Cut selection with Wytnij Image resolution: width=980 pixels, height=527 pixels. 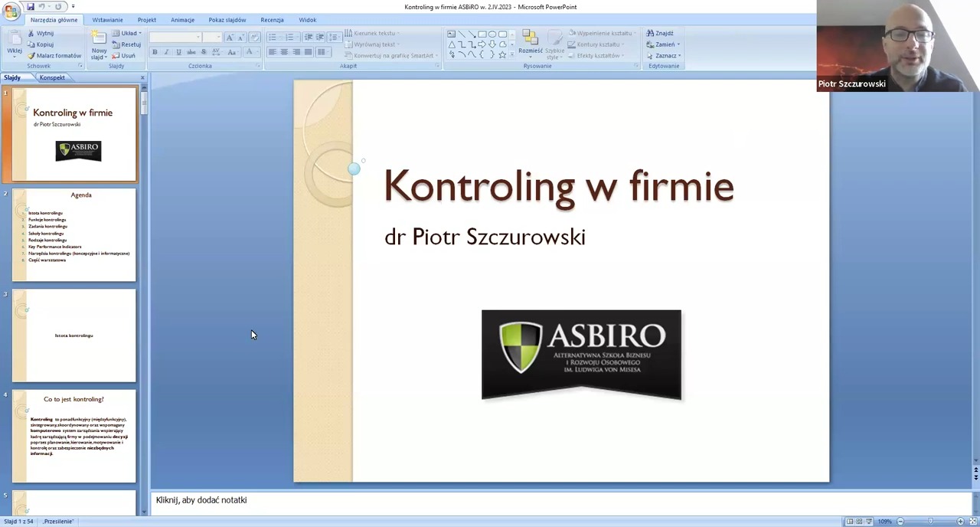coord(41,34)
